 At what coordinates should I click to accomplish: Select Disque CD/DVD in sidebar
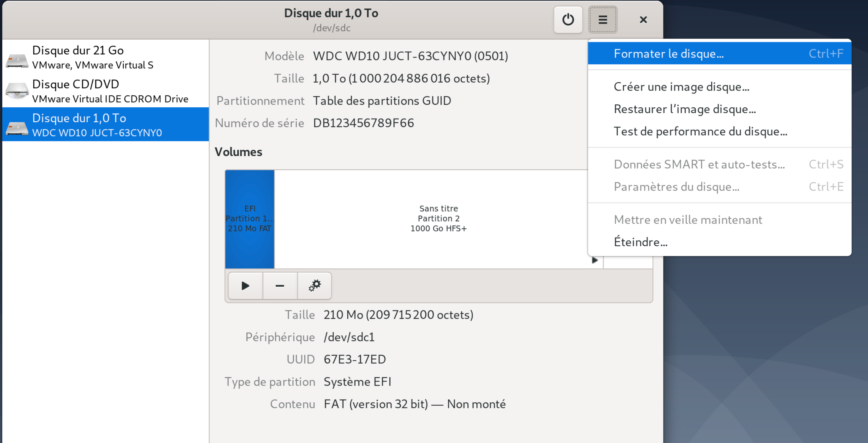[105, 90]
